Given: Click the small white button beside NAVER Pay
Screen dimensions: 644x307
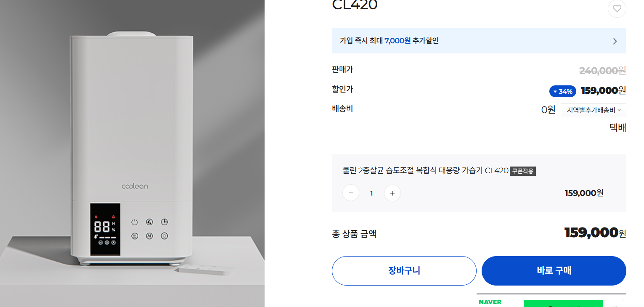Looking at the screenshot, I should coord(615,304).
